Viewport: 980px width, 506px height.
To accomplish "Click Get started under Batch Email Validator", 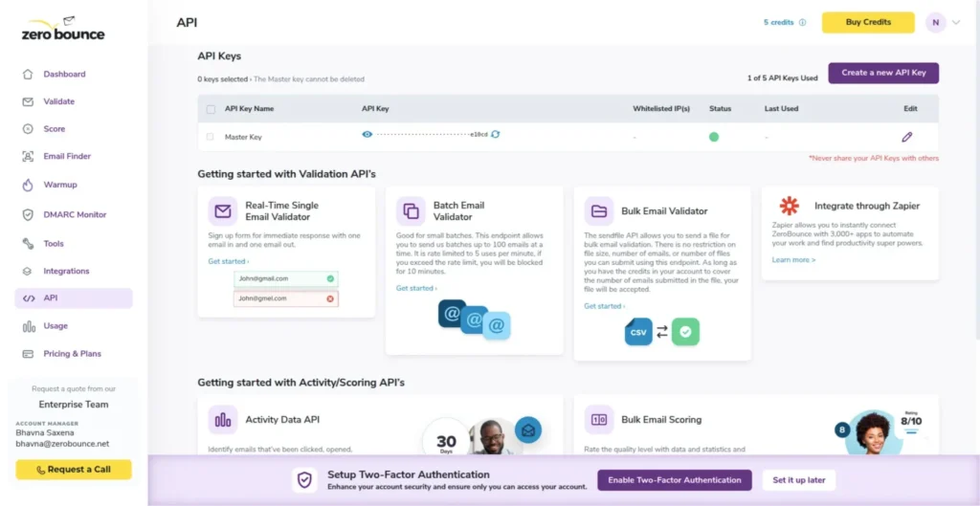I will (416, 289).
